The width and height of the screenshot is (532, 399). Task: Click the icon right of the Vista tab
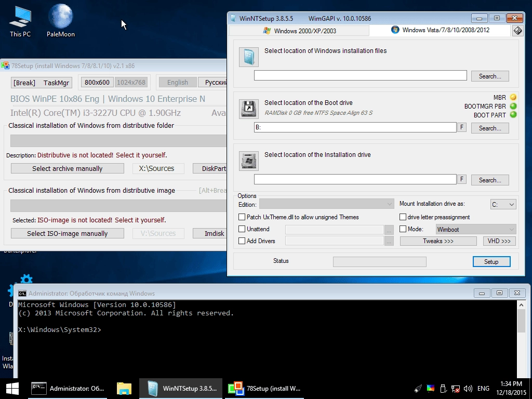(517, 31)
